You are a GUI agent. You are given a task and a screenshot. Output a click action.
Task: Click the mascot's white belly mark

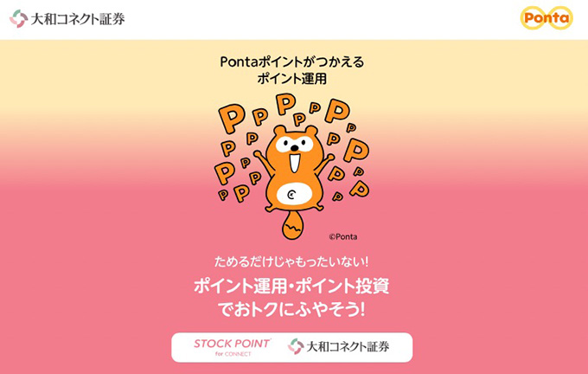pos(294,194)
